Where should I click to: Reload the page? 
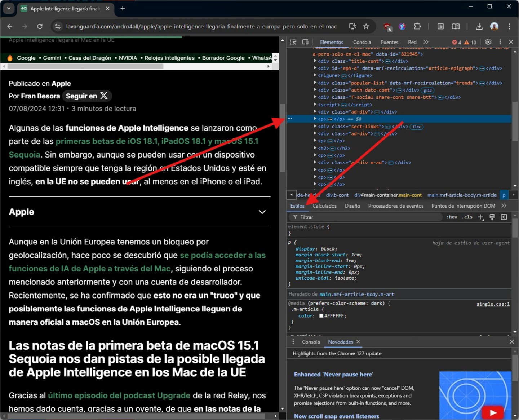click(x=40, y=26)
